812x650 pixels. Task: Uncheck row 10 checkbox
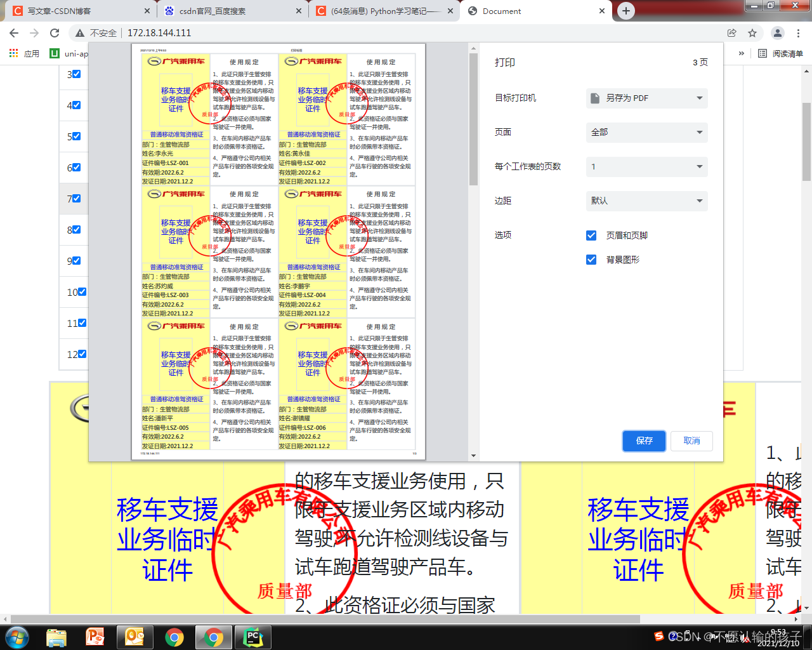(x=82, y=291)
